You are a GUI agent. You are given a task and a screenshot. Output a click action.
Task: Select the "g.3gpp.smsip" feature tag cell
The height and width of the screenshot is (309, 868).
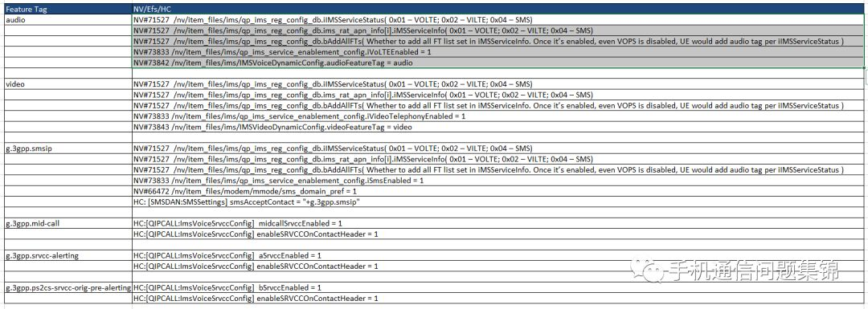pyautogui.click(x=68, y=148)
